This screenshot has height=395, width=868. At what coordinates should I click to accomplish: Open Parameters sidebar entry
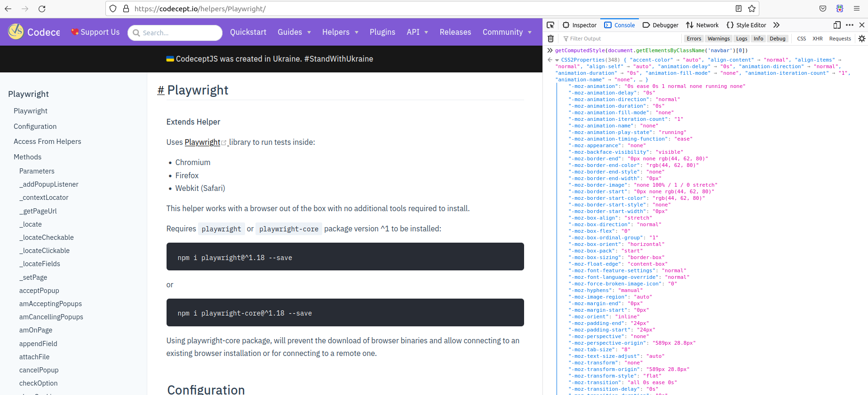pos(37,171)
